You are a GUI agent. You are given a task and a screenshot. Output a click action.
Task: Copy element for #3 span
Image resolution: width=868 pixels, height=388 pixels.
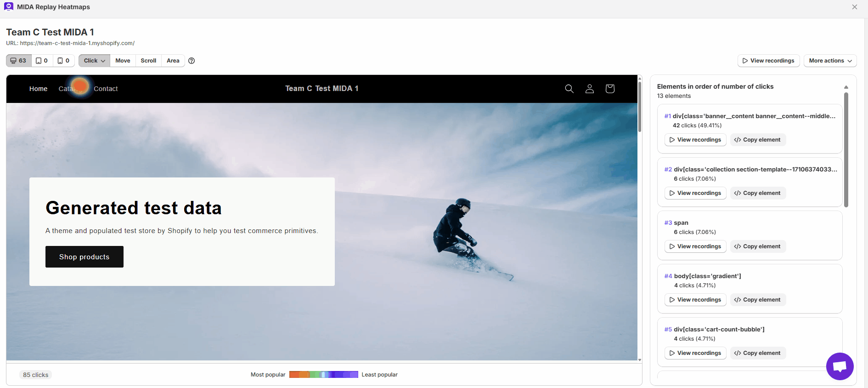pos(757,246)
